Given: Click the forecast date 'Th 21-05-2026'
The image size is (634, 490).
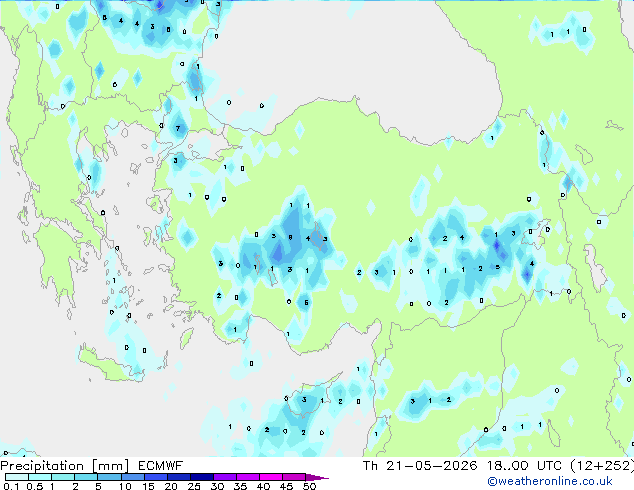Looking at the screenshot, I should click(420, 466).
